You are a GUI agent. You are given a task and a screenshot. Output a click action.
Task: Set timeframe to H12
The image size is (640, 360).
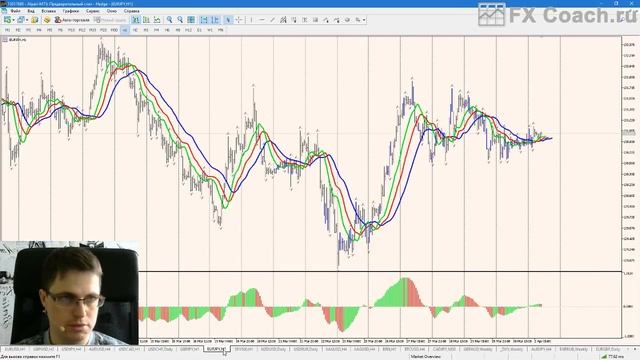click(188, 30)
